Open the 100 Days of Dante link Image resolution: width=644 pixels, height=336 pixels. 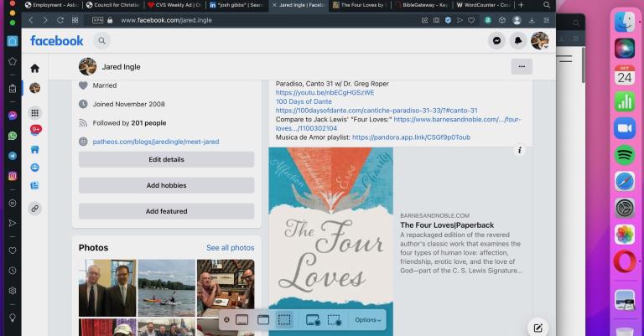click(304, 101)
